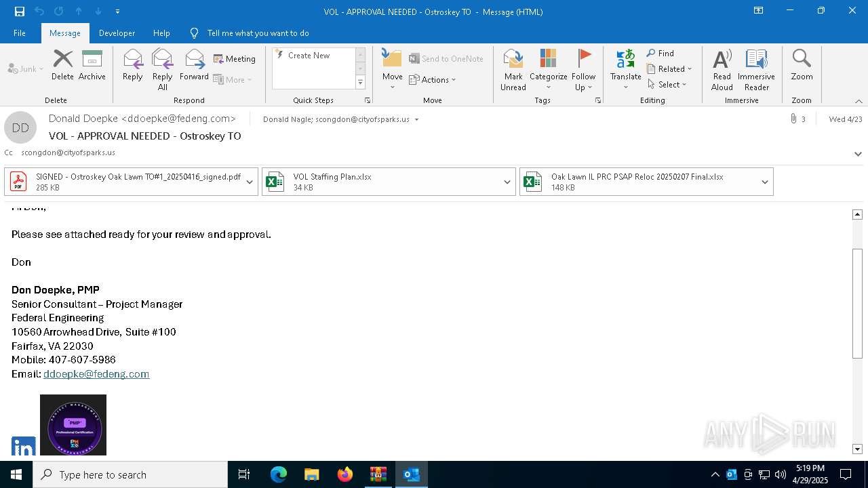Click Tell me what you want to do
The height and width of the screenshot is (488, 868).
coord(258,33)
